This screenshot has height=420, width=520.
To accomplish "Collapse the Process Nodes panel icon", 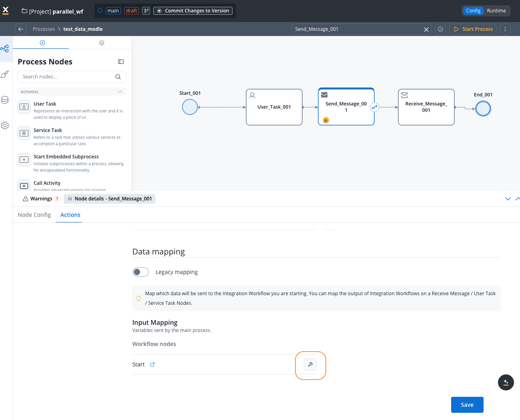I will (121, 62).
